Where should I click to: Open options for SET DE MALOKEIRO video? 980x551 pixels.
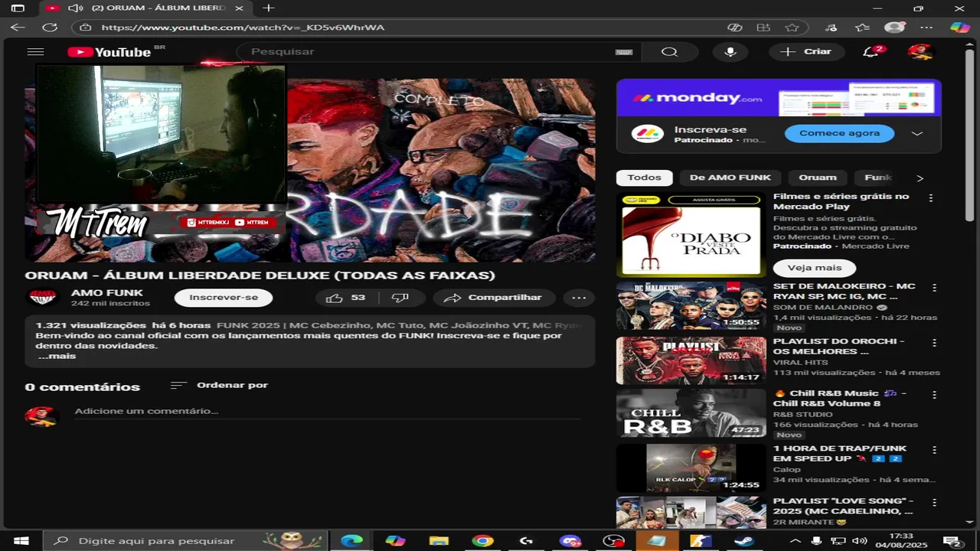(934, 288)
